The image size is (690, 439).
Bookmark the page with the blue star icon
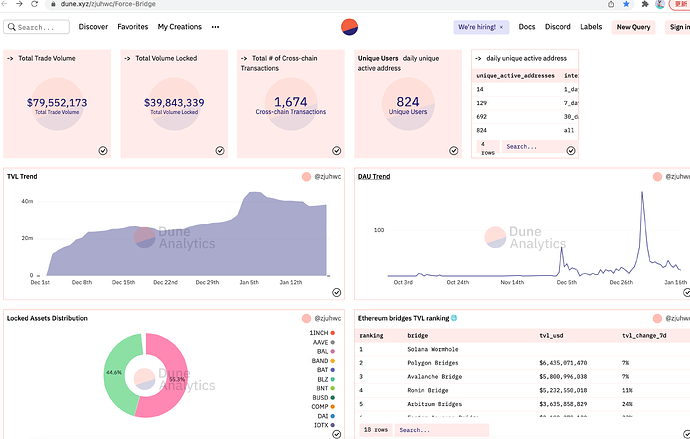[626, 4]
